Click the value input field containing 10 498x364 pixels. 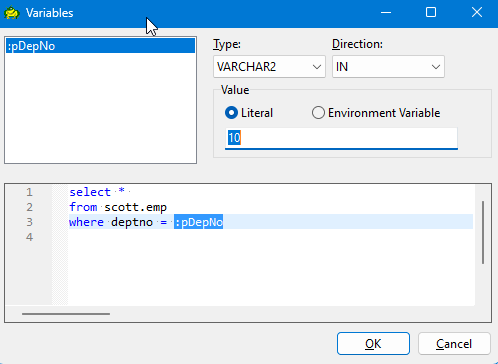tap(341, 138)
